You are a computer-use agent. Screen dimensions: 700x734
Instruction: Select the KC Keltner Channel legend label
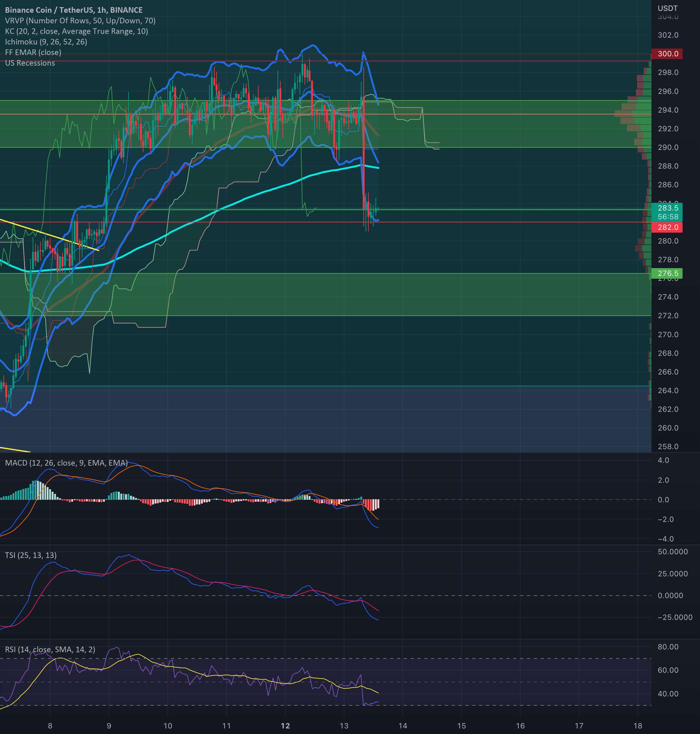coord(77,31)
